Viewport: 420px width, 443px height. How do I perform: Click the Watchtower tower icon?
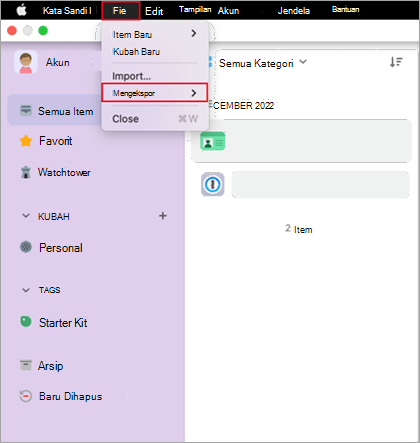click(26, 172)
